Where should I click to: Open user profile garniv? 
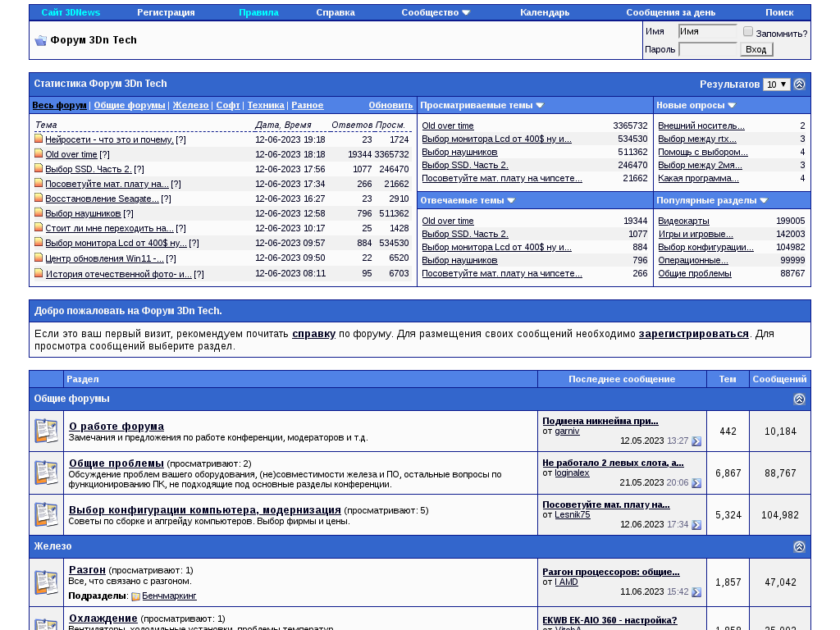pyautogui.click(x=567, y=431)
